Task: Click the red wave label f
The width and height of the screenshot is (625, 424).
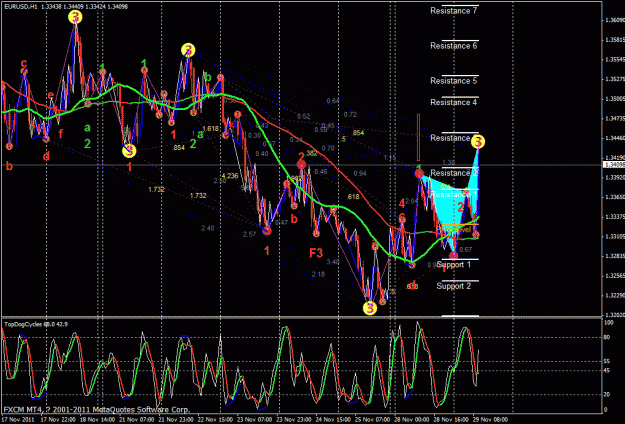Action: tap(61, 133)
